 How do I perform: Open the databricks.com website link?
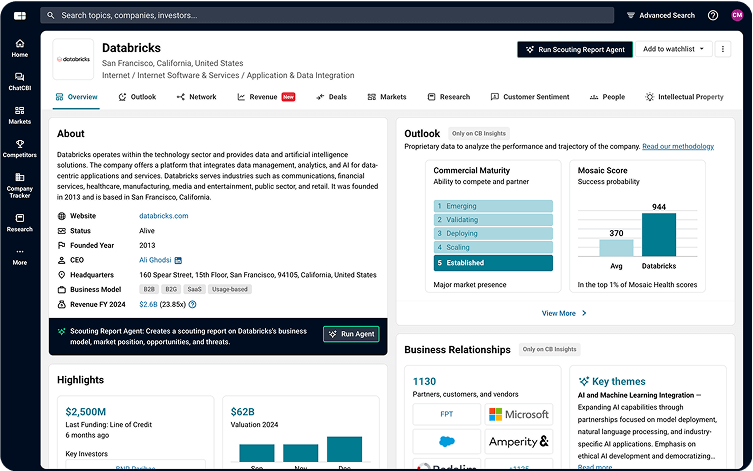coord(164,216)
